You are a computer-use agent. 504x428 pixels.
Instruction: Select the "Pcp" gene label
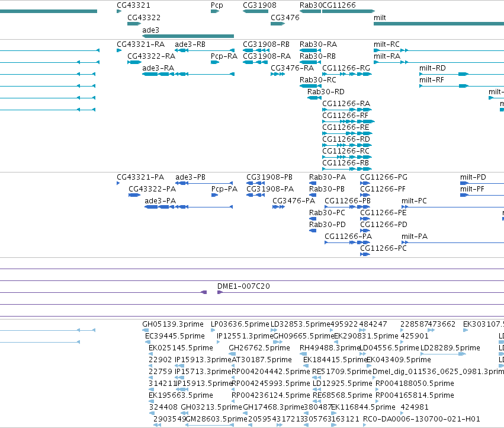(x=217, y=5)
